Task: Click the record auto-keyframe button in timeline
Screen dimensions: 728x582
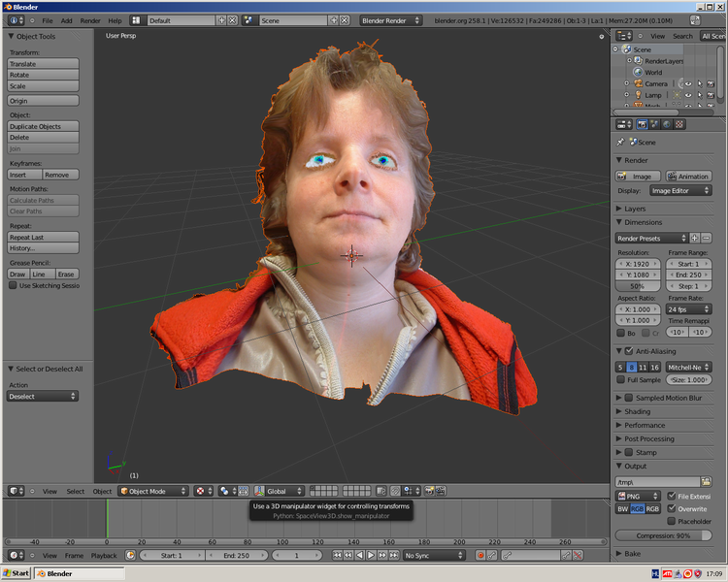Action: pos(480,555)
